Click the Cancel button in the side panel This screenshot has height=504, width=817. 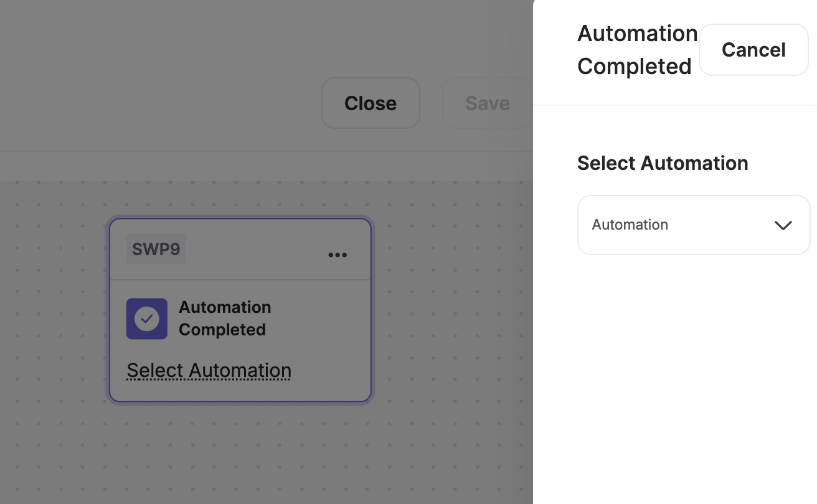tap(753, 50)
